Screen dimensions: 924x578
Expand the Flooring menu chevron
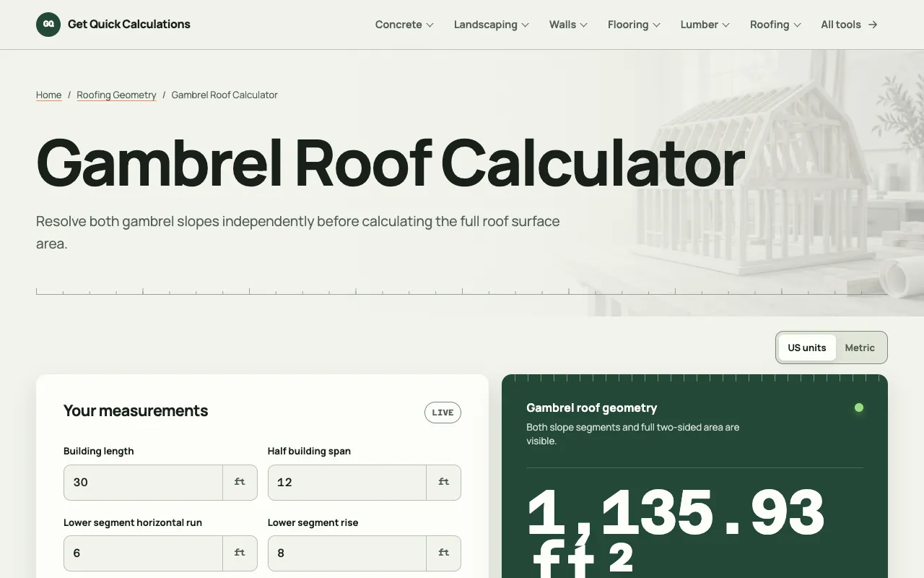point(657,25)
